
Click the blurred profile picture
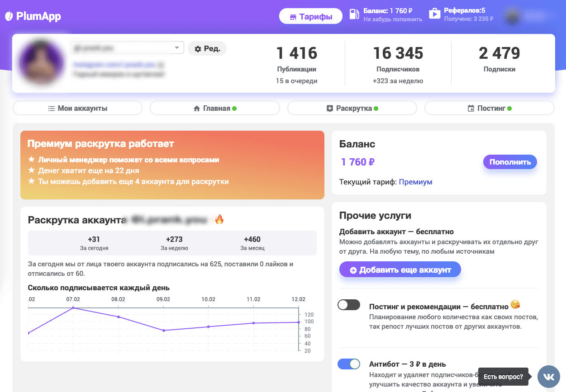pyautogui.click(x=41, y=62)
